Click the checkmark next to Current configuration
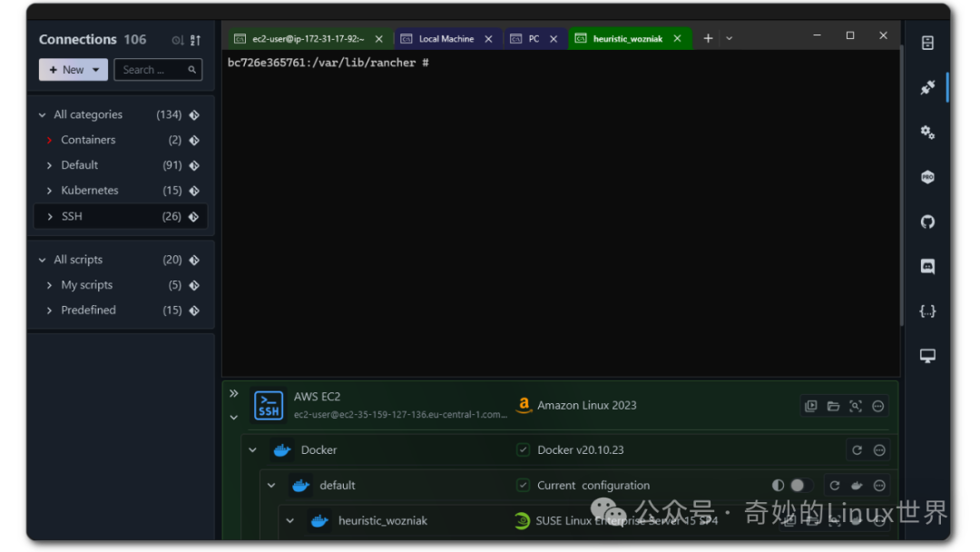Screen dimensions: 980x552 click(524, 486)
